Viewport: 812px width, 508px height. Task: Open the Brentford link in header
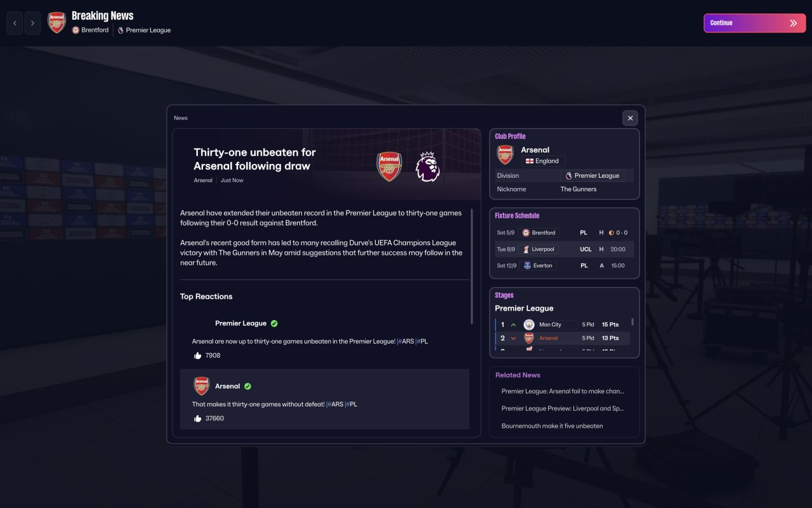90,30
